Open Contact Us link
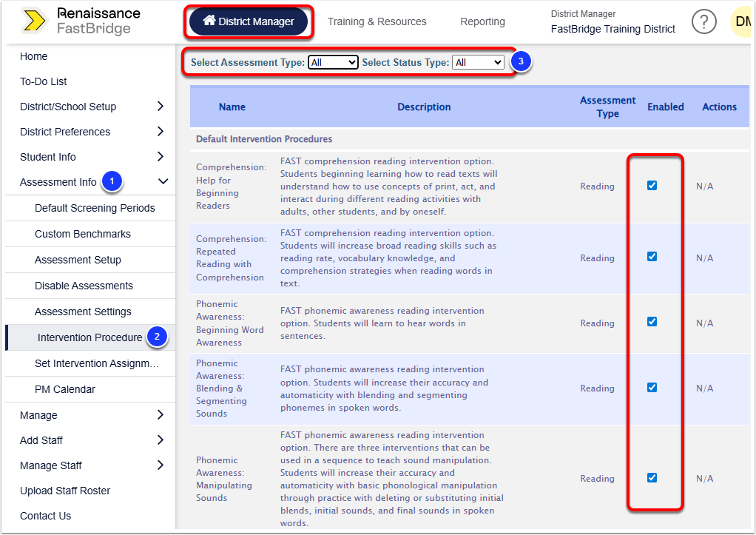756x535 pixels. [45, 516]
